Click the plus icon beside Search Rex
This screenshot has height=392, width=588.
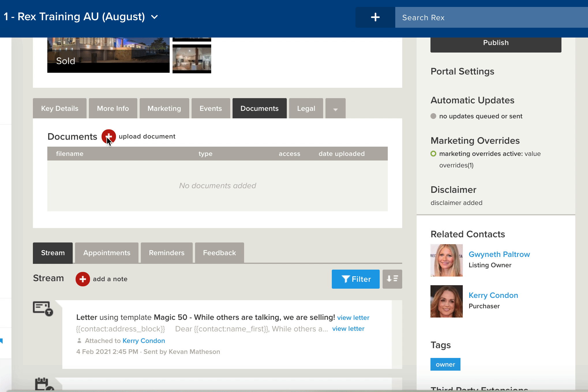coord(375,17)
